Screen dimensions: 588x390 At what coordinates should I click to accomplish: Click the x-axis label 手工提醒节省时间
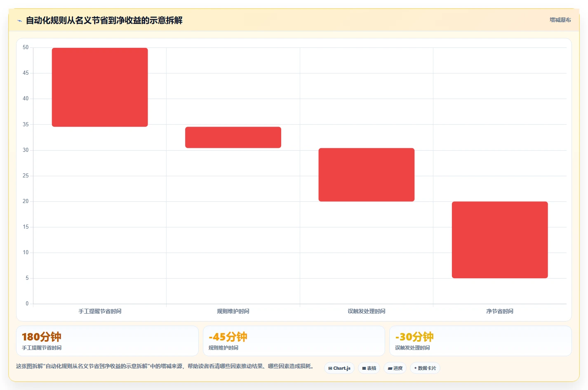pyautogui.click(x=100, y=311)
